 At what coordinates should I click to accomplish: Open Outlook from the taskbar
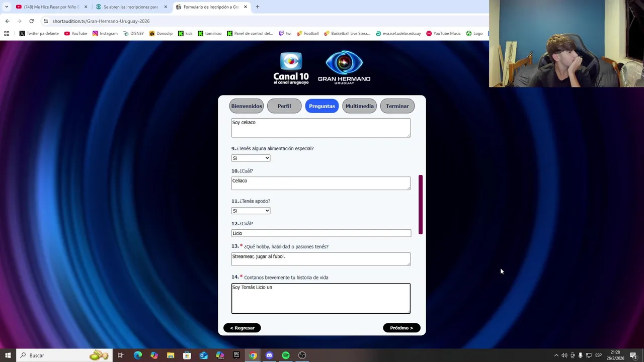pos(203,355)
